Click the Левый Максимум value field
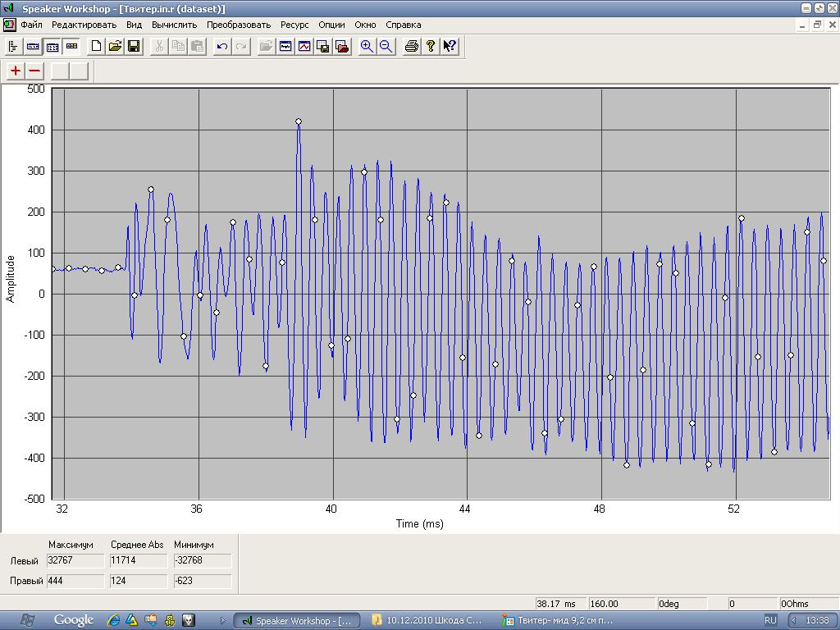Screen dimensions: 840x630 (75, 560)
